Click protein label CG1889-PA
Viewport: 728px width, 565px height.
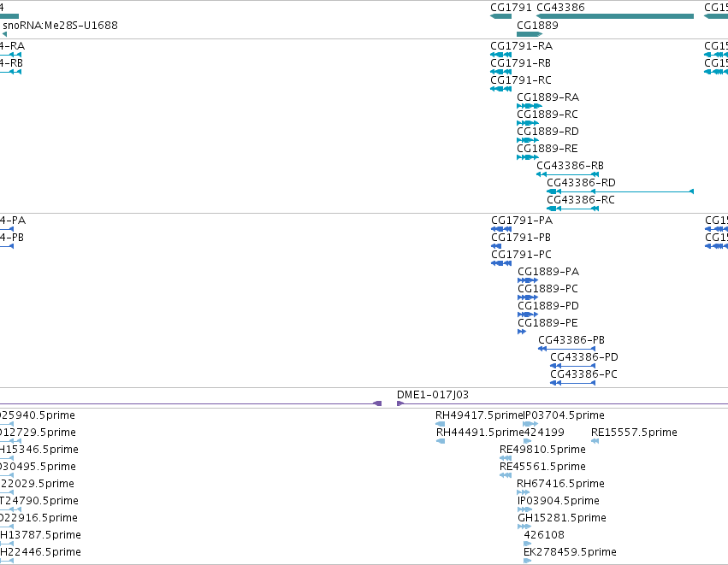pyautogui.click(x=548, y=272)
